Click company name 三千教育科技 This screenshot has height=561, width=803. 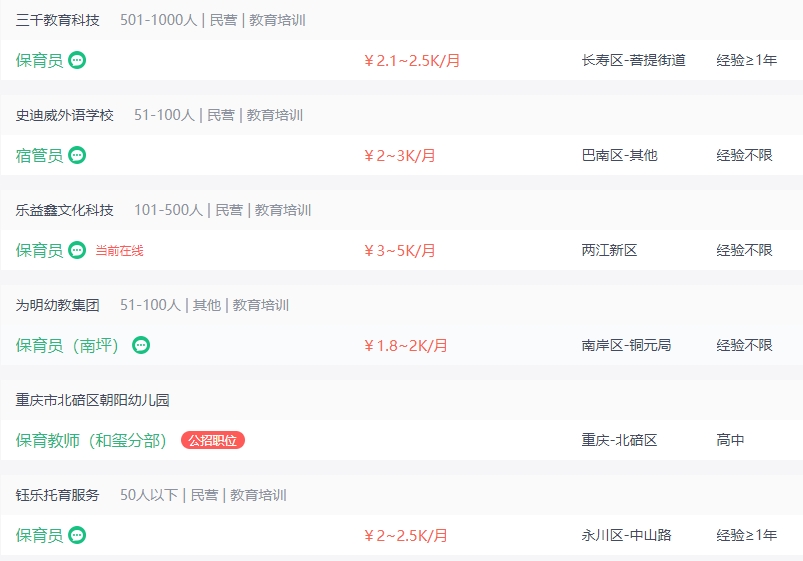57,20
